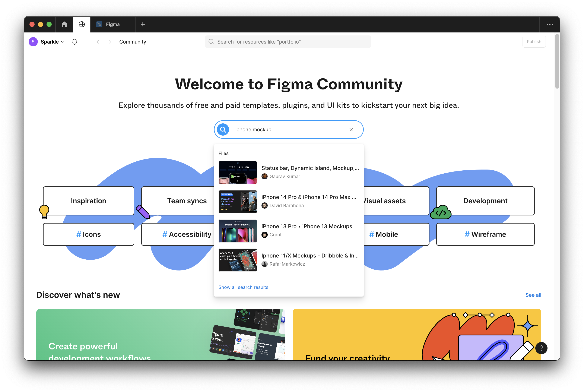
Task: Open iPhone 13 Pro Mockups result
Action: coord(306,227)
